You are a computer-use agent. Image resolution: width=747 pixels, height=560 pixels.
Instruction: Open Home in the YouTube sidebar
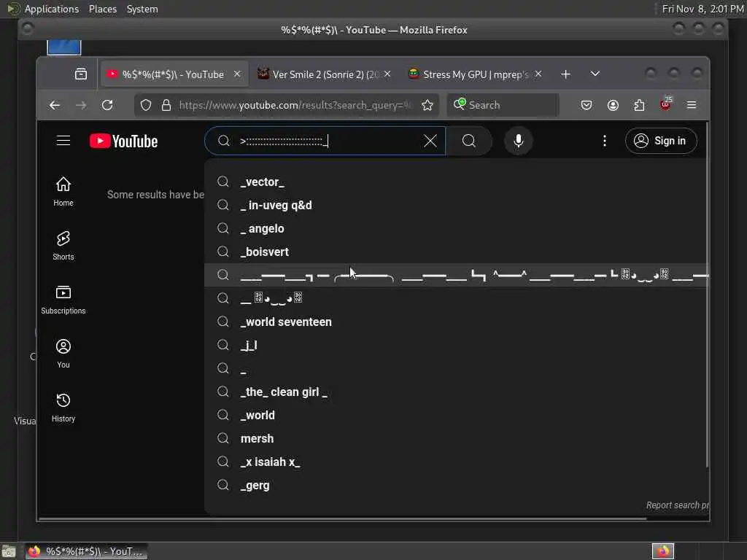click(x=63, y=192)
